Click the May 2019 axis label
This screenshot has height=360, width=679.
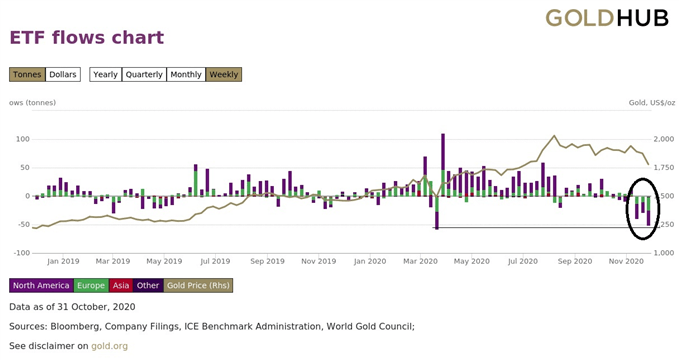click(164, 261)
